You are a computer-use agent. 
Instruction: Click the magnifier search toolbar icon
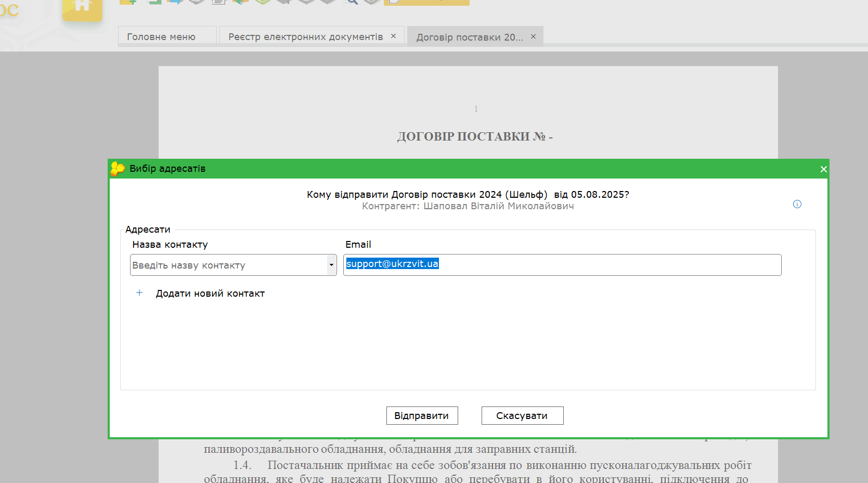tap(352, 2)
